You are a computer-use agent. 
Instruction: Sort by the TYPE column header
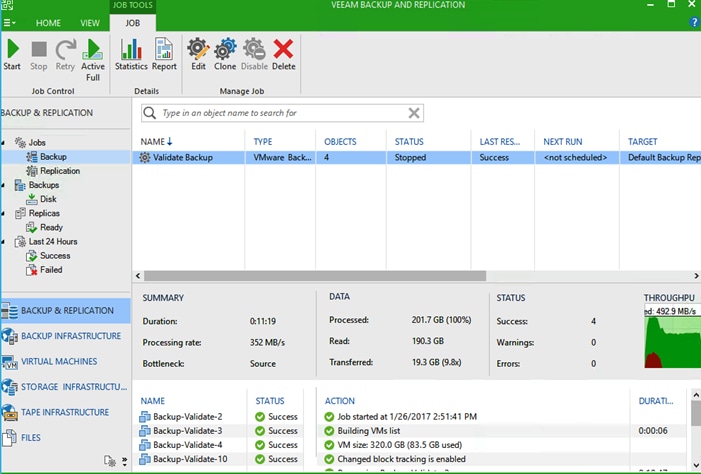pos(263,142)
